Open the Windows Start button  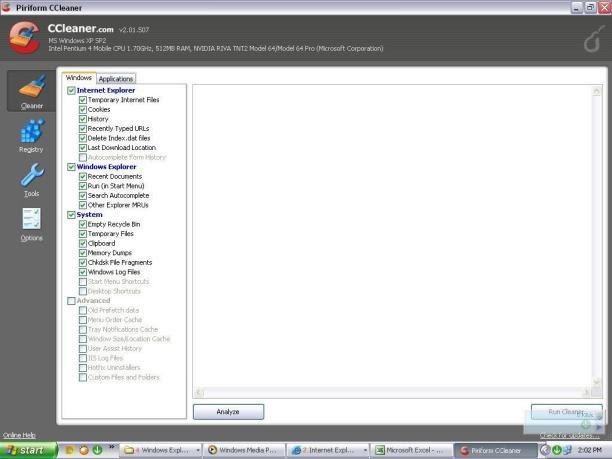[x=28, y=450]
